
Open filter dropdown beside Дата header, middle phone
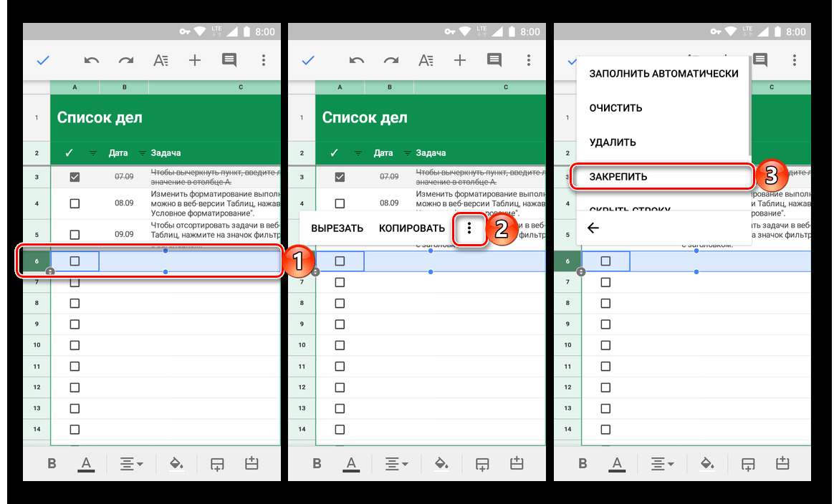(407, 153)
